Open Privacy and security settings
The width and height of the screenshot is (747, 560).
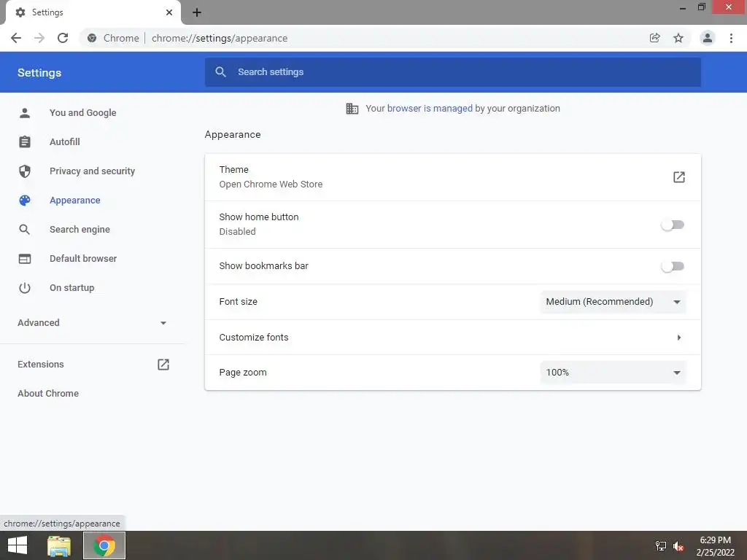(93, 171)
